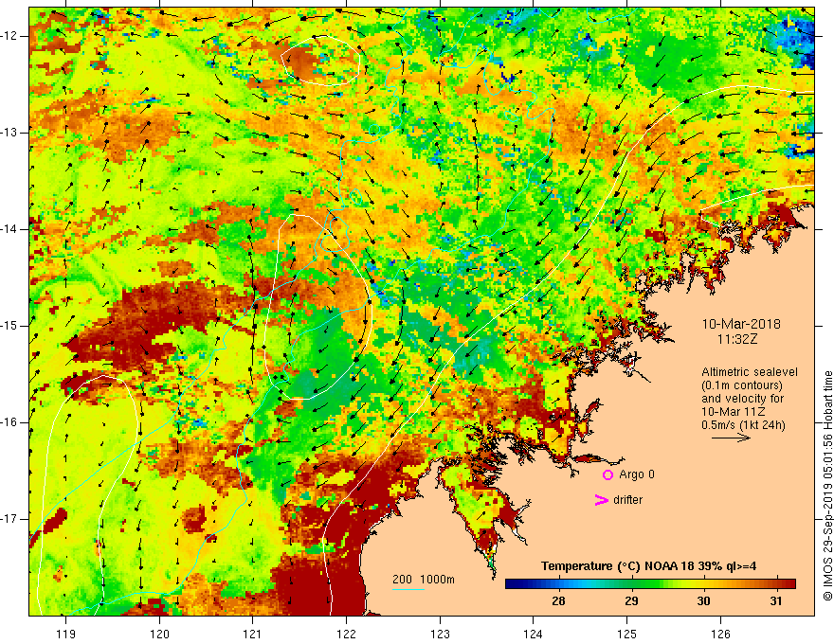Click the longitude axis label '120'
834x644 pixels.
click(159, 634)
